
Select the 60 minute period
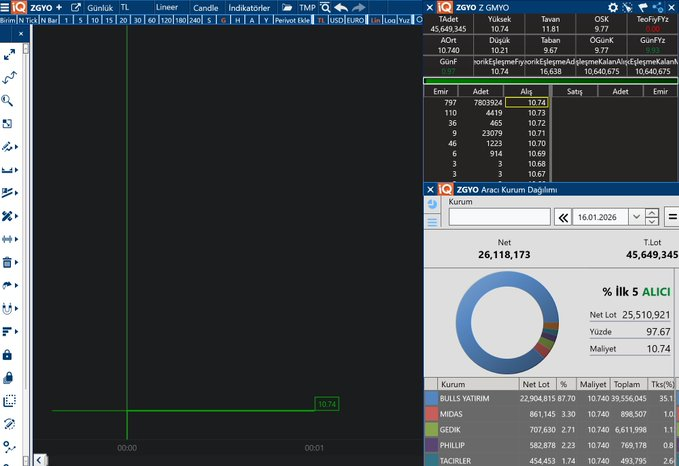(x=152, y=20)
